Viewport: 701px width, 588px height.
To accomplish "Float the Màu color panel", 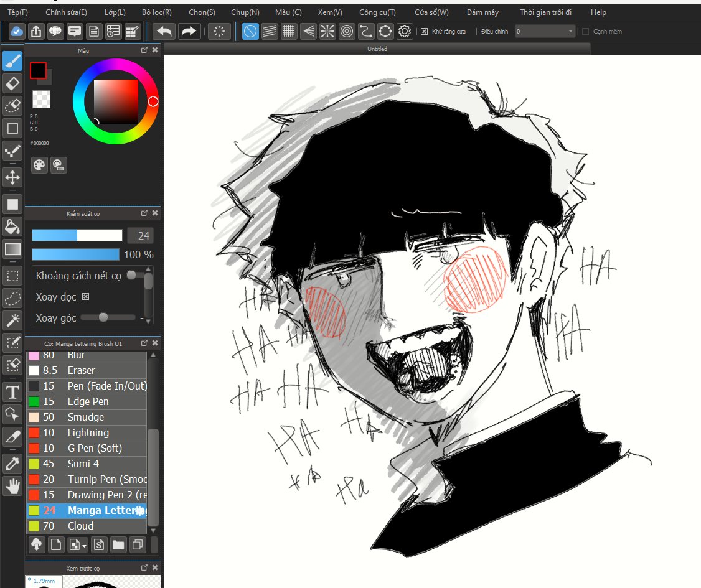I will click(144, 50).
